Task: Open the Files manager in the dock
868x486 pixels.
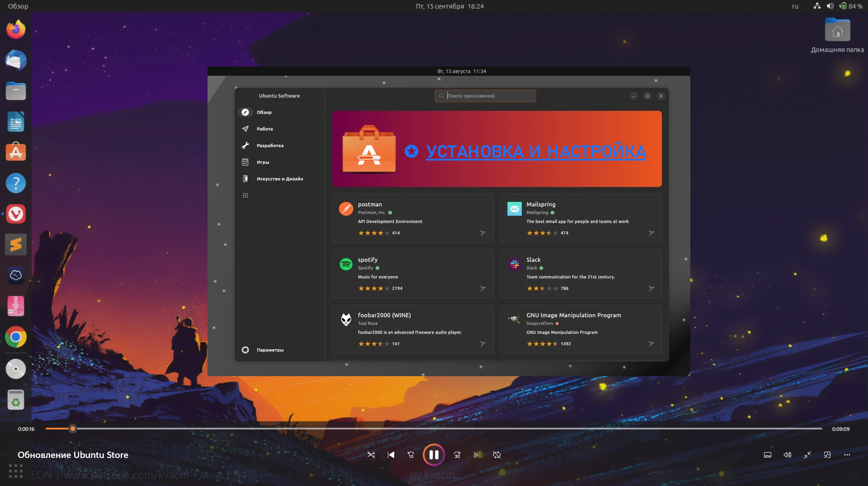Action: pos(16,91)
